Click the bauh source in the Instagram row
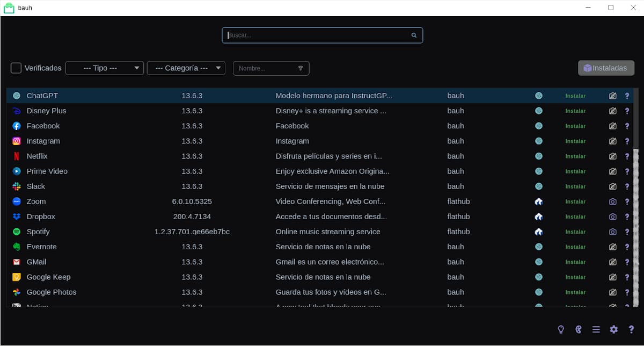Viewport: 644px width, 346px height. (x=456, y=141)
